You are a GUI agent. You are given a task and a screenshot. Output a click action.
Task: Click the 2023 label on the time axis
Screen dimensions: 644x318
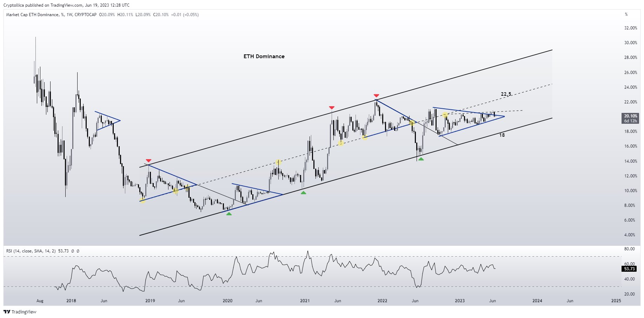point(460,301)
